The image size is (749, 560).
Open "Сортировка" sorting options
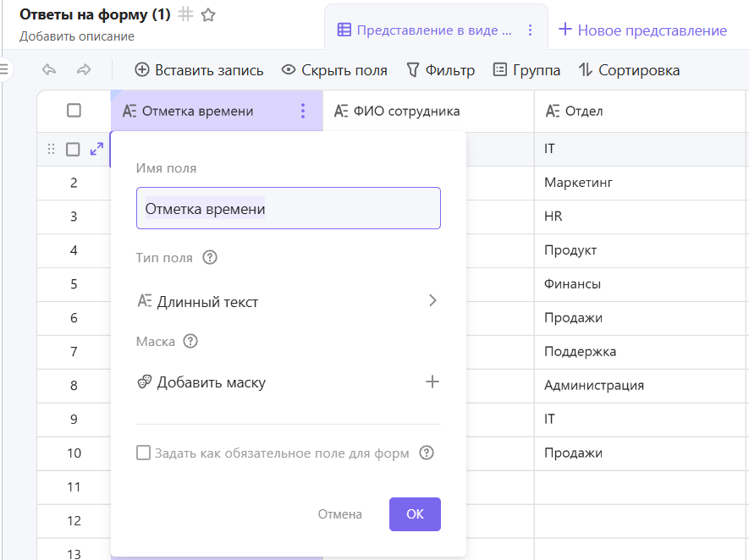click(x=629, y=70)
